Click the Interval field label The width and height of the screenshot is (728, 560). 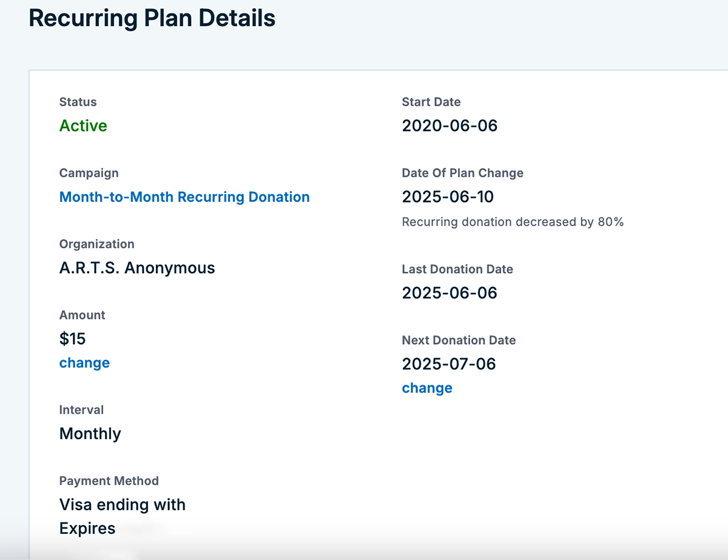pyautogui.click(x=81, y=410)
